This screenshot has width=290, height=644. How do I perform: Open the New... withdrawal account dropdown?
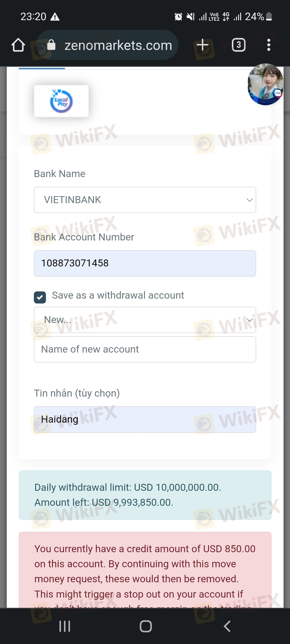145,320
